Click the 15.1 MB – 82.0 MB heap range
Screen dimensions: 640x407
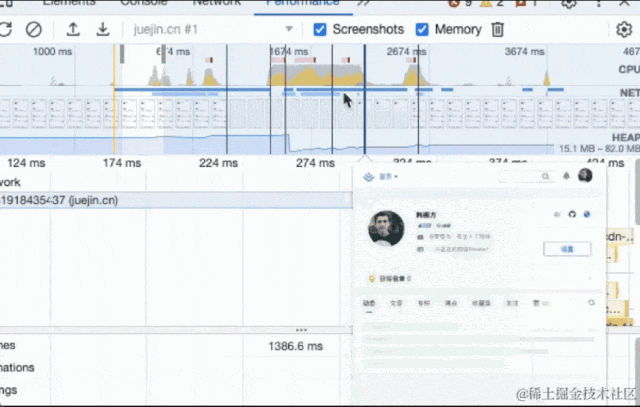click(599, 149)
